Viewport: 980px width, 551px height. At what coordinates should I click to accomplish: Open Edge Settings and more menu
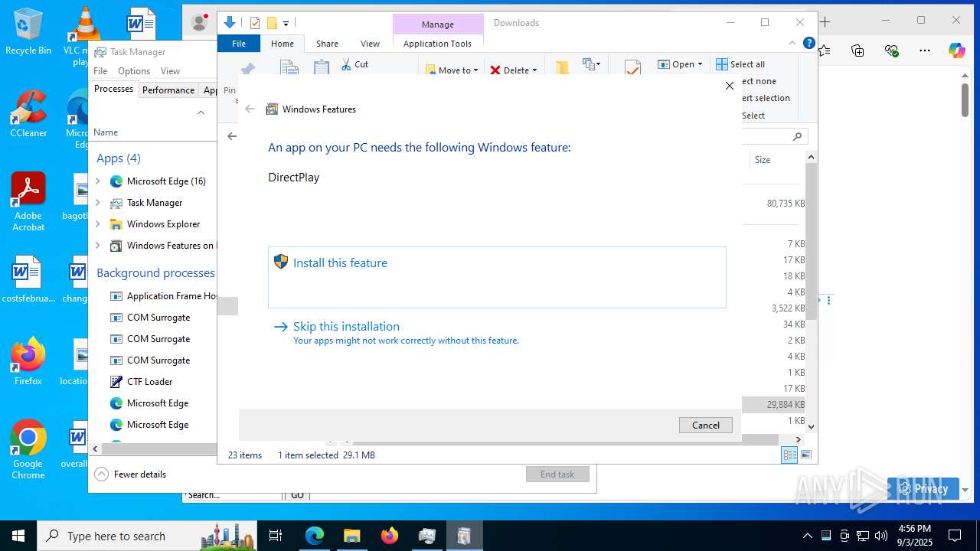925,51
